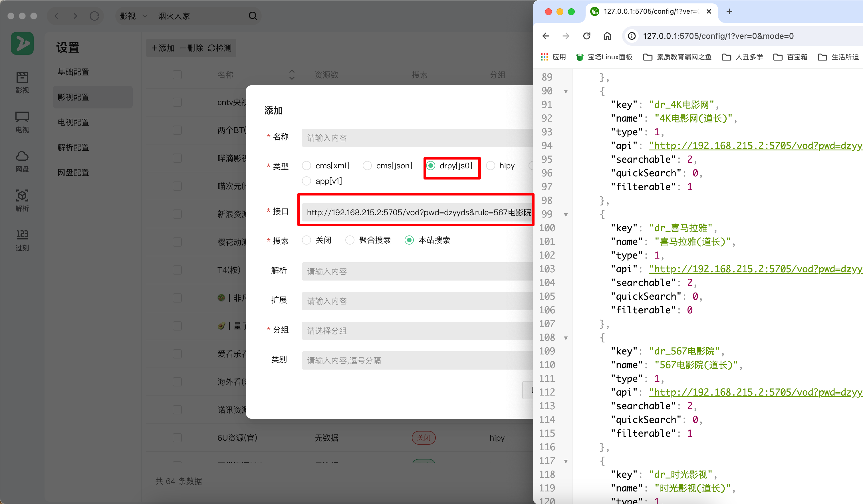This screenshot has width=863, height=504.
Task: Collapse the JSON block at line 99
Action: coord(566,214)
